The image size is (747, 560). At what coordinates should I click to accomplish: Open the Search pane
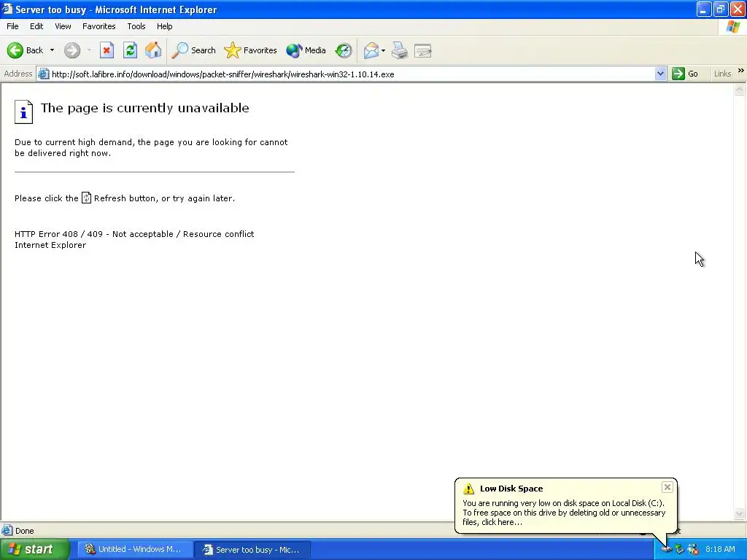pyautogui.click(x=193, y=50)
